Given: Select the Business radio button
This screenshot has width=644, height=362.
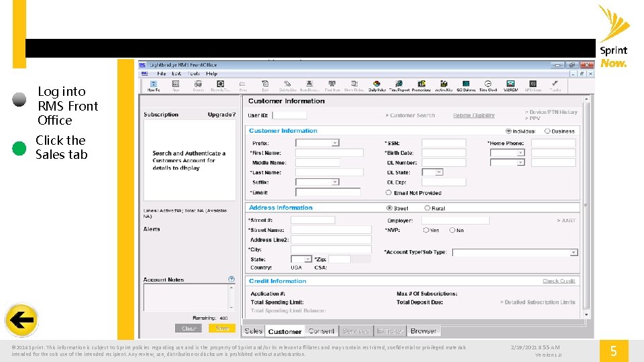Looking at the screenshot, I should 547,131.
